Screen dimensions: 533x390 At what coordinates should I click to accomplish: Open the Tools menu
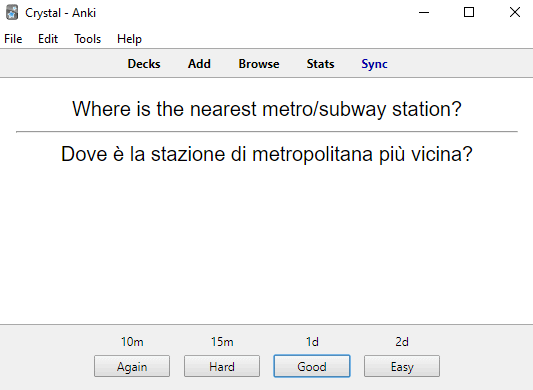pos(88,39)
